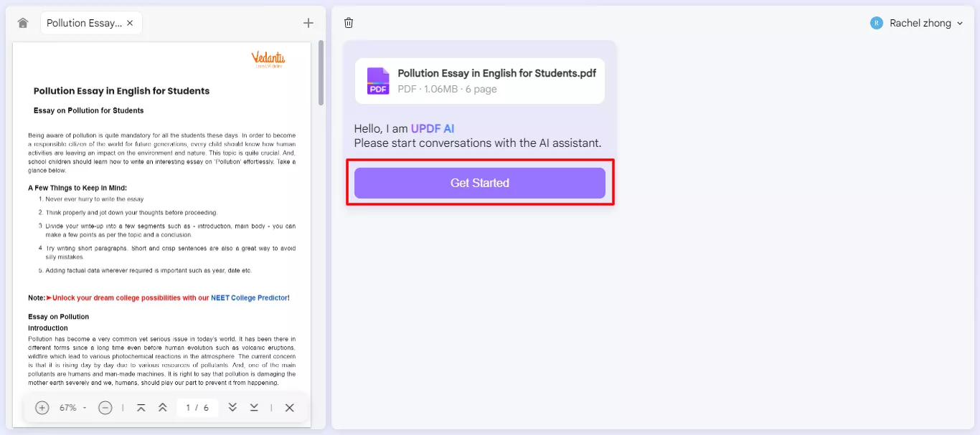Click the PDF viewer vertical scrollbar
Viewport: 980px width, 435px height.
coord(321,72)
